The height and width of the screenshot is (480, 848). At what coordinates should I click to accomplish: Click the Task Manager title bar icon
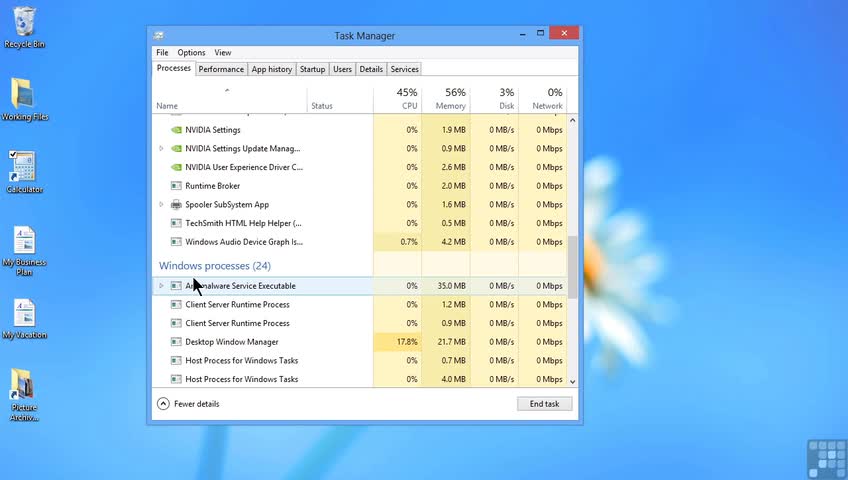coord(158,36)
